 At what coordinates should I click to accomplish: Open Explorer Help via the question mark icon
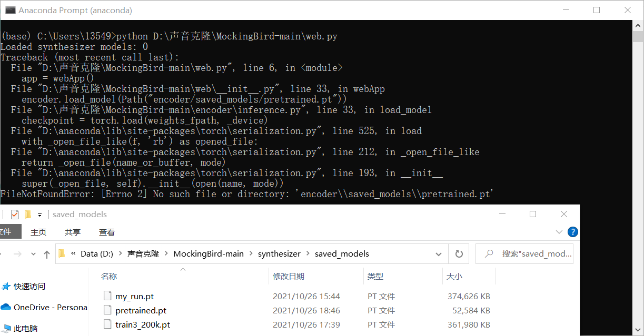point(572,231)
